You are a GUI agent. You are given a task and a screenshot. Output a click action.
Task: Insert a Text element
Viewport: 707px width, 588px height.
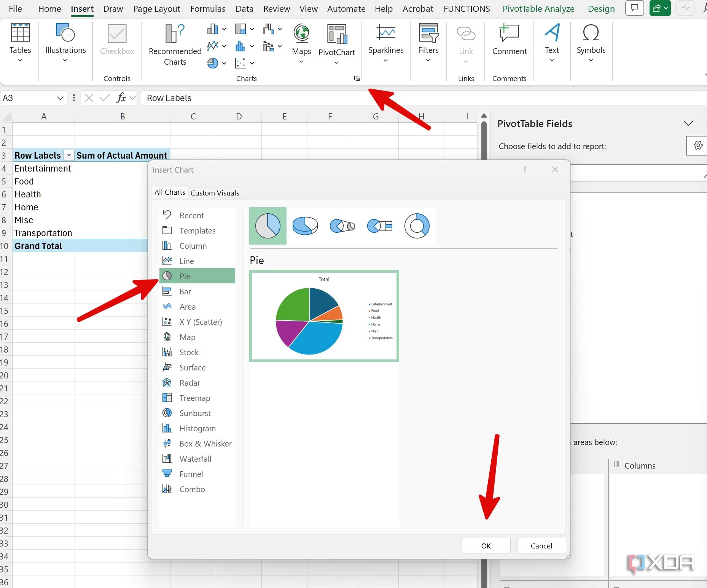point(551,40)
